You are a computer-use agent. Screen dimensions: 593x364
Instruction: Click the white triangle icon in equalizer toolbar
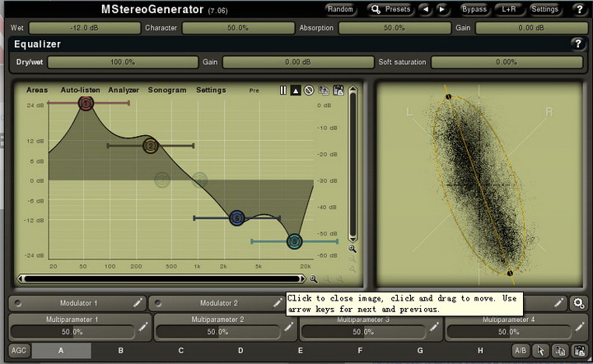click(x=296, y=91)
